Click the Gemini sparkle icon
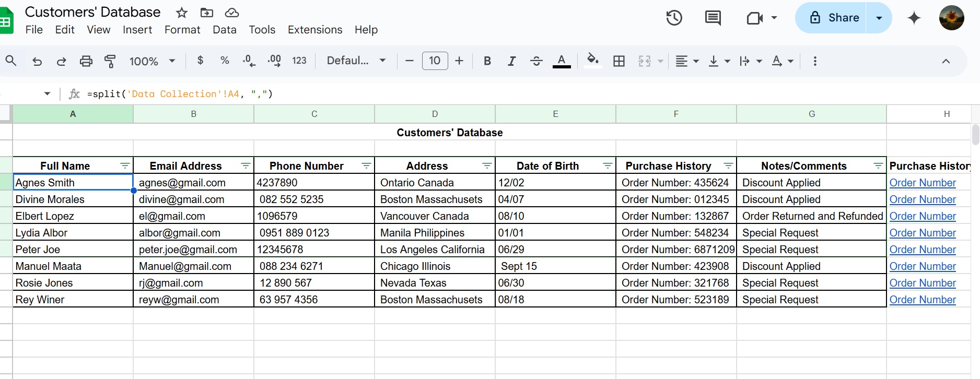This screenshot has height=379, width=980. click(x=914, y=18)
